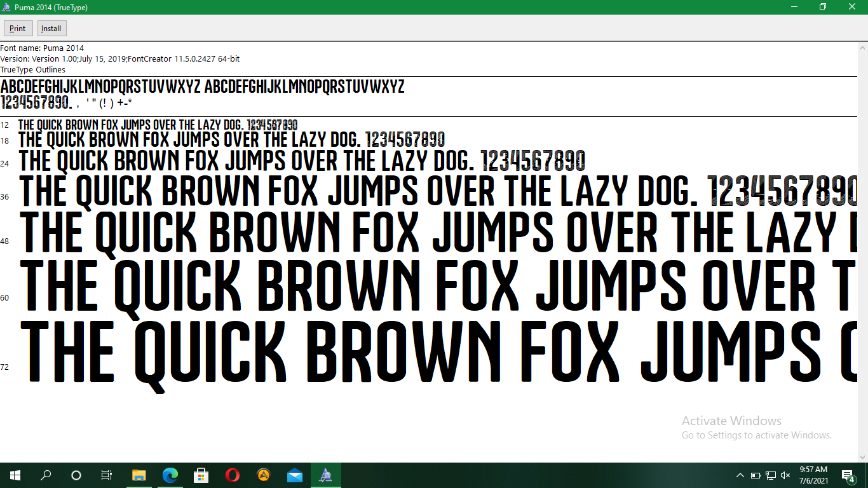Screen dimensions: 868x488
Task: Unmute the speaker in the system tray
Action: (785, 475)
